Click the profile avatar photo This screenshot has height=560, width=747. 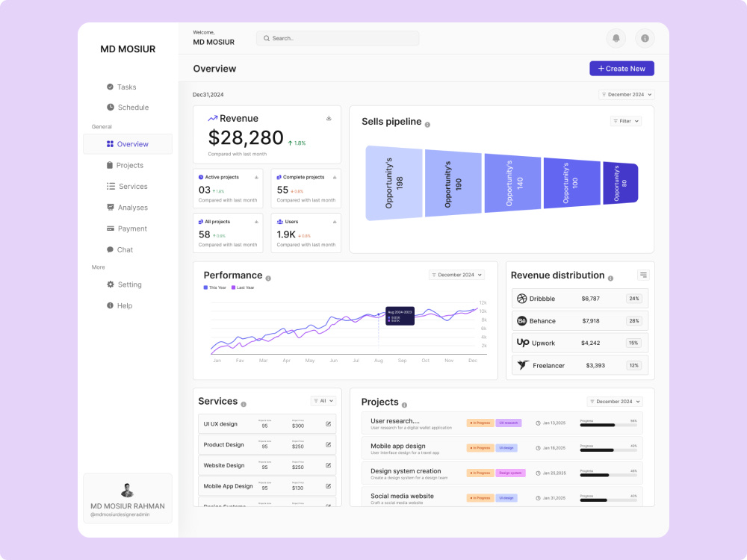click(x=127, y=490)
